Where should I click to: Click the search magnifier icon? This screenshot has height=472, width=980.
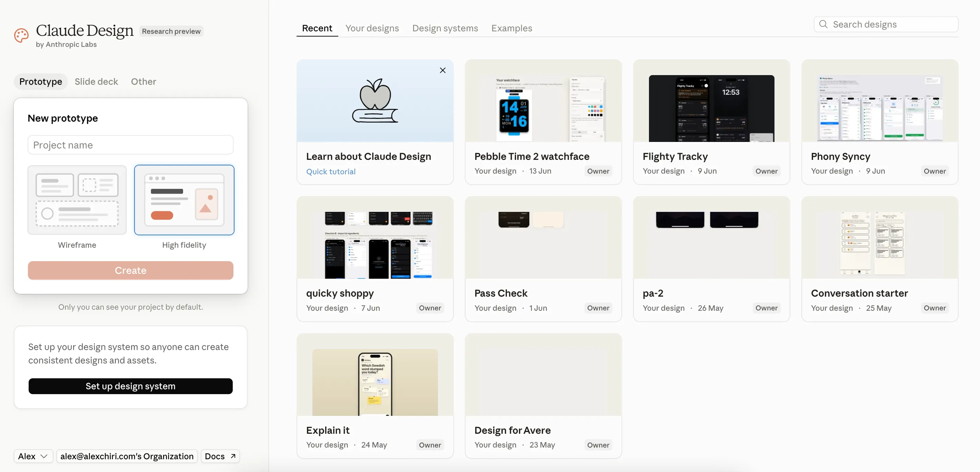[823, 24]
